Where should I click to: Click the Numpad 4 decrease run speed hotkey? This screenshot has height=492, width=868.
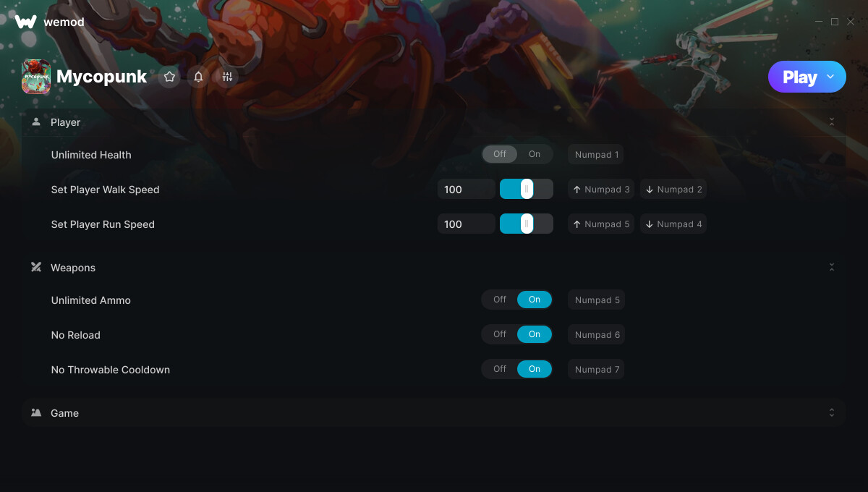tap(673, 224)
